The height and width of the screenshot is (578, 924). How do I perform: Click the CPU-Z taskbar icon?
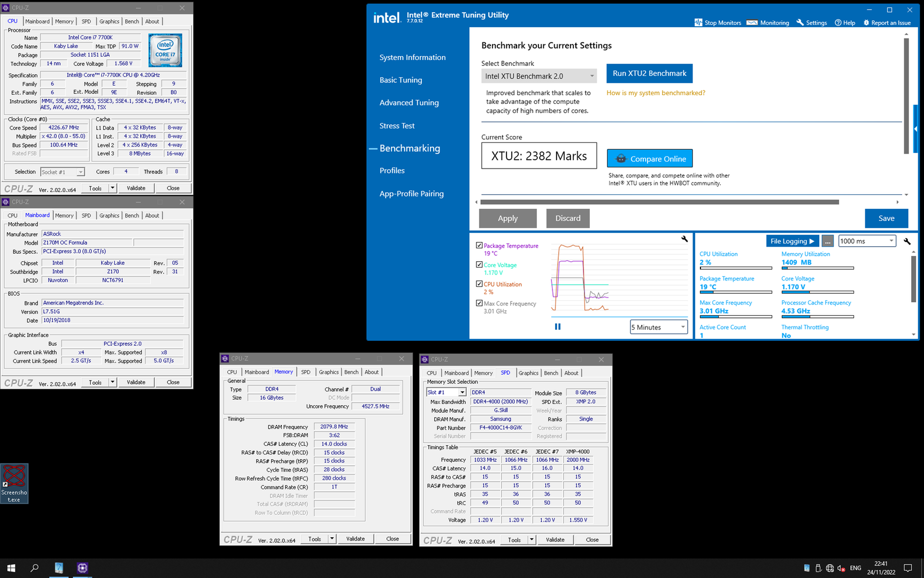pyautogui.click(x=82, y=568)
